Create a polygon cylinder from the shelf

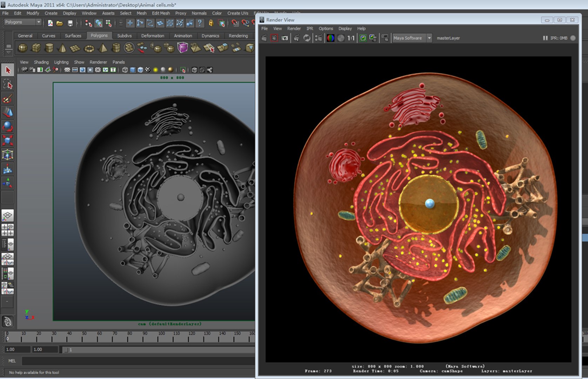point(49,48)
